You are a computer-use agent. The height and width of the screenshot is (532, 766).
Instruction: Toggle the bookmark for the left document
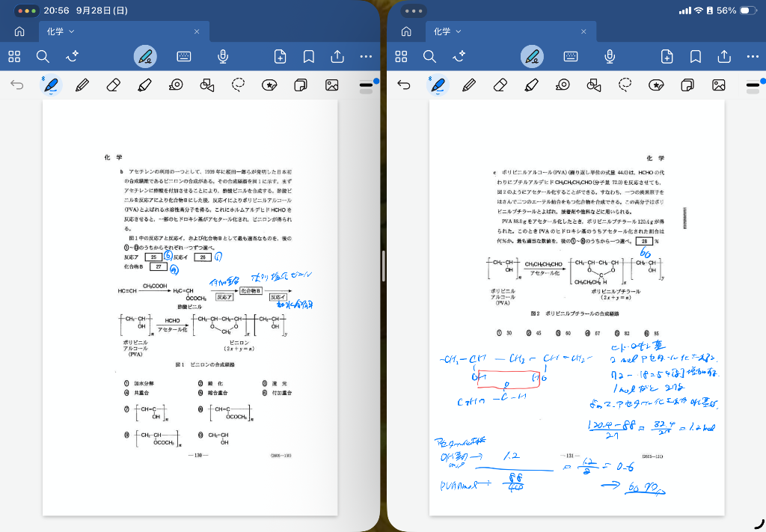[x=308, y=56]
